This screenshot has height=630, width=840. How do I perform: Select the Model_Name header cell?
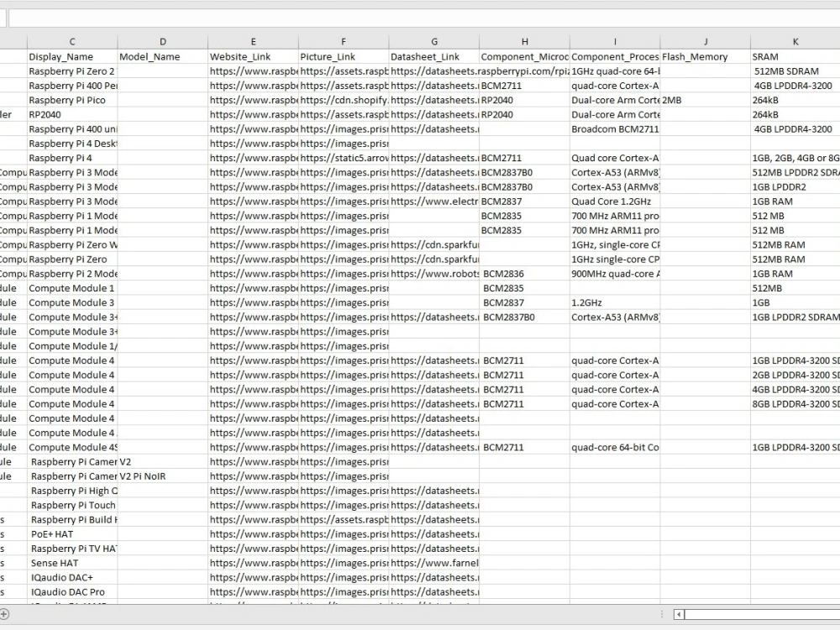coord(163,57)
